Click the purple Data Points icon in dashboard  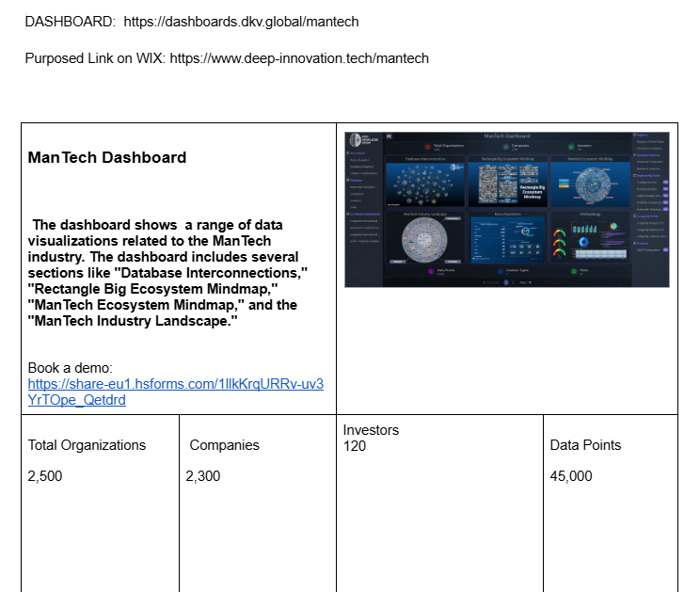(428, 271)
